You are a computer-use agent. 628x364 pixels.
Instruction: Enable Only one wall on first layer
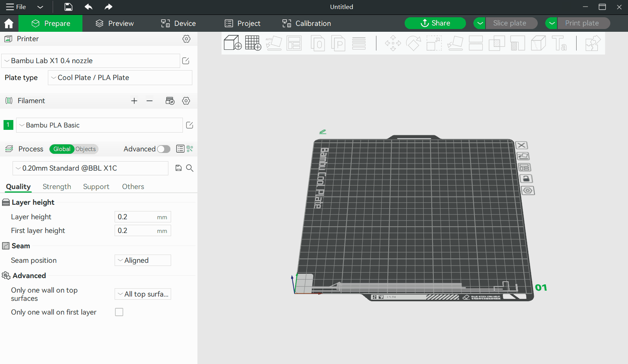pos(119,312)
